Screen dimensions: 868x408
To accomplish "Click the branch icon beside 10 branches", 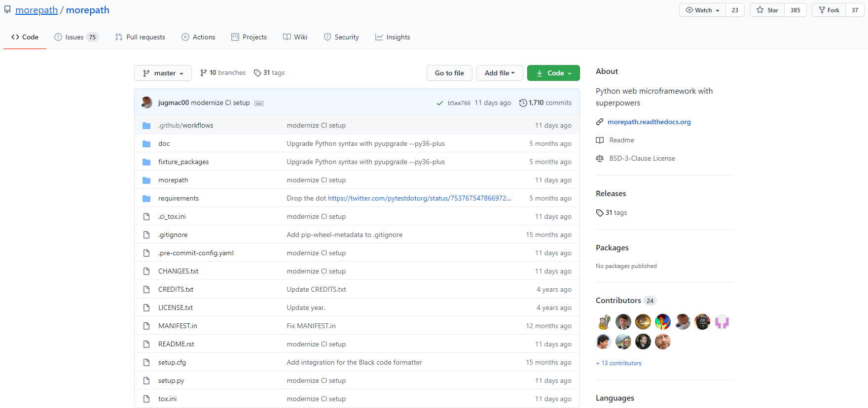I will coord(203,73).
